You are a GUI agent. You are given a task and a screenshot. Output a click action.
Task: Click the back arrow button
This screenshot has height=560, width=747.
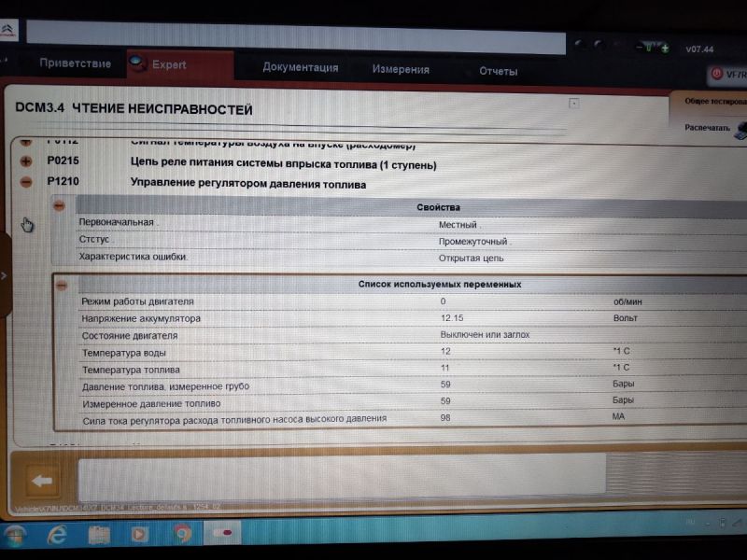41,482
